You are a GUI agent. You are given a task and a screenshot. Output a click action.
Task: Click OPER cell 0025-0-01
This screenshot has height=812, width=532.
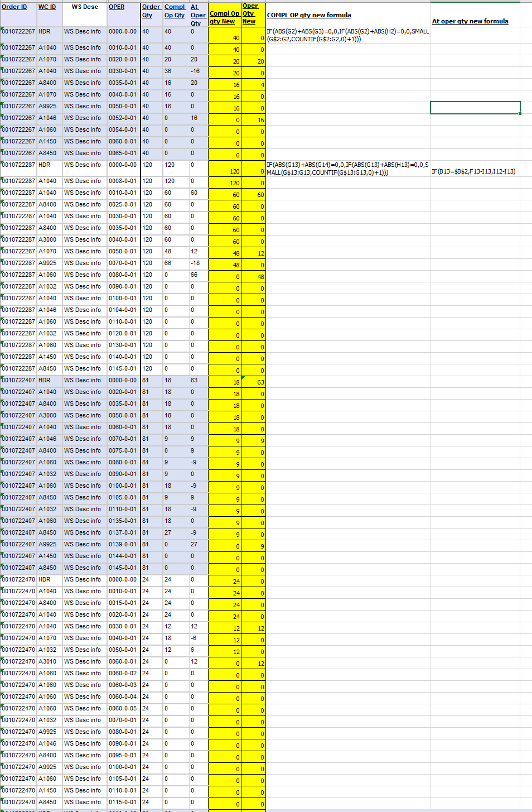pyautogui.click(x=123, y=204)
